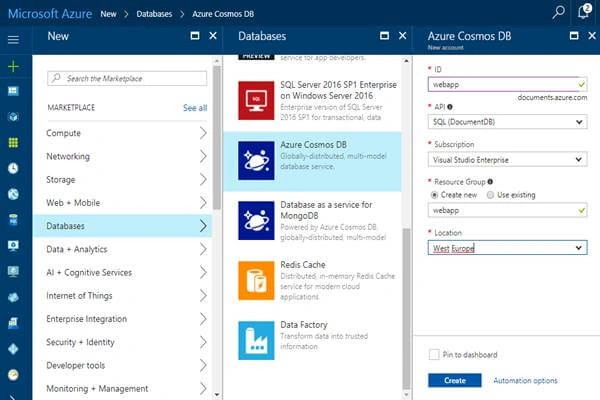Select the Security + Identity category
This screenshot has height=400, width=600.
pyautogui.click(x=123, y=342)
